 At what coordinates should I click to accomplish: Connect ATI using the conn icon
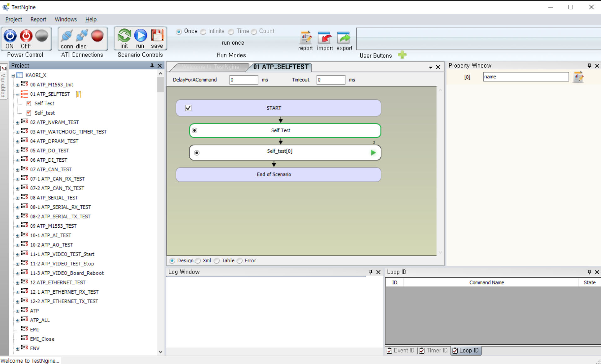[x=67, y=36]
